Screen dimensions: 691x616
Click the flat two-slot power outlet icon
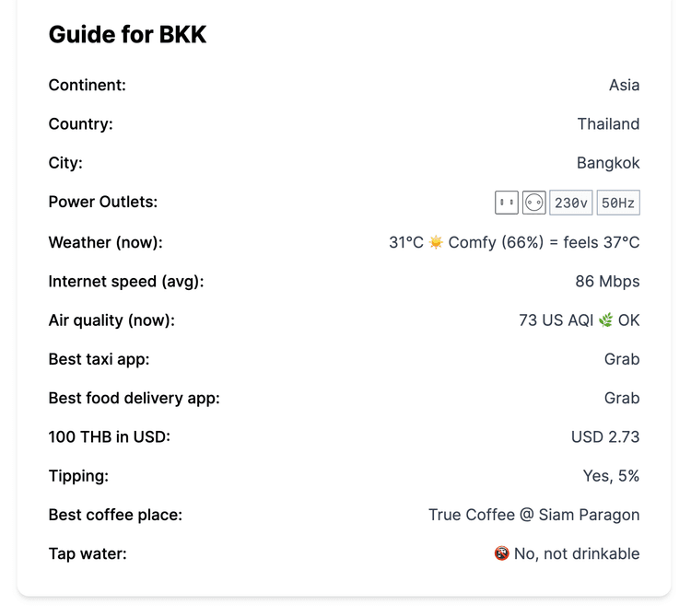pos(506,203)
